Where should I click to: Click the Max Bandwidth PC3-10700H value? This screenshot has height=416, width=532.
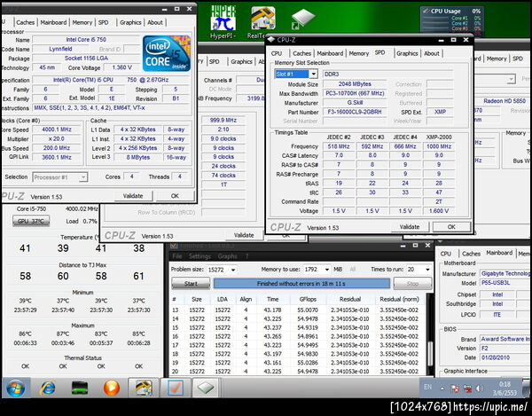pyautogui.click(x=354, y=93)
